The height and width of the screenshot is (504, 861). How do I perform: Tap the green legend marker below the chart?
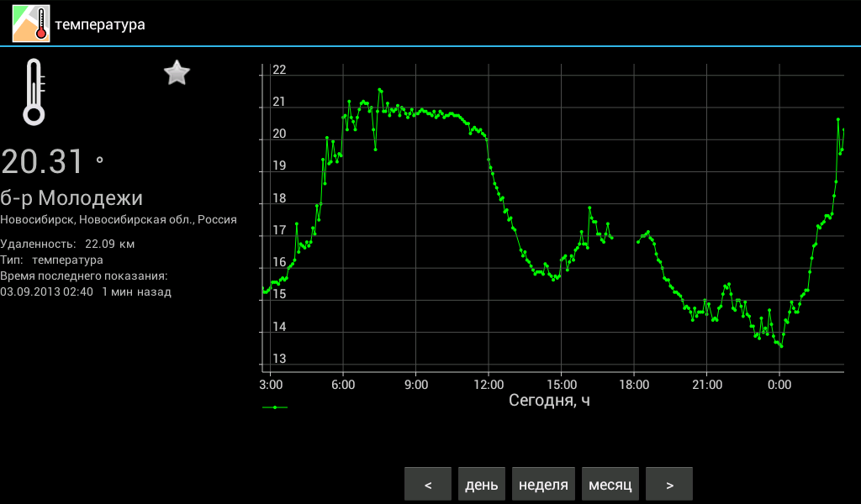click(x=275, y=407)
